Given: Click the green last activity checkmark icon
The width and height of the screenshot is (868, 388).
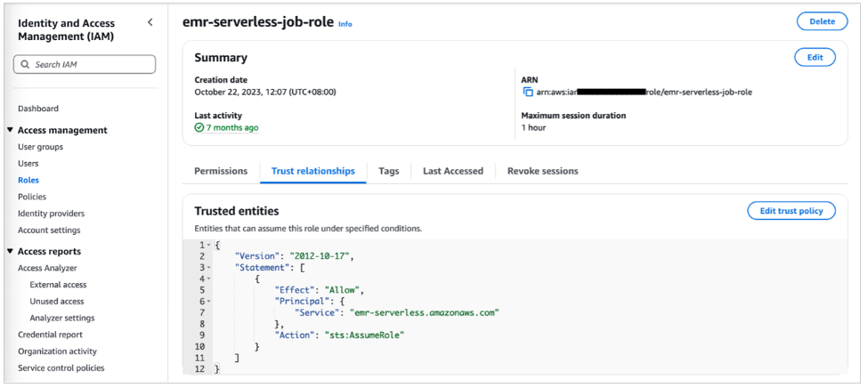Looking at the screenshot, I should tap(199, 128).
